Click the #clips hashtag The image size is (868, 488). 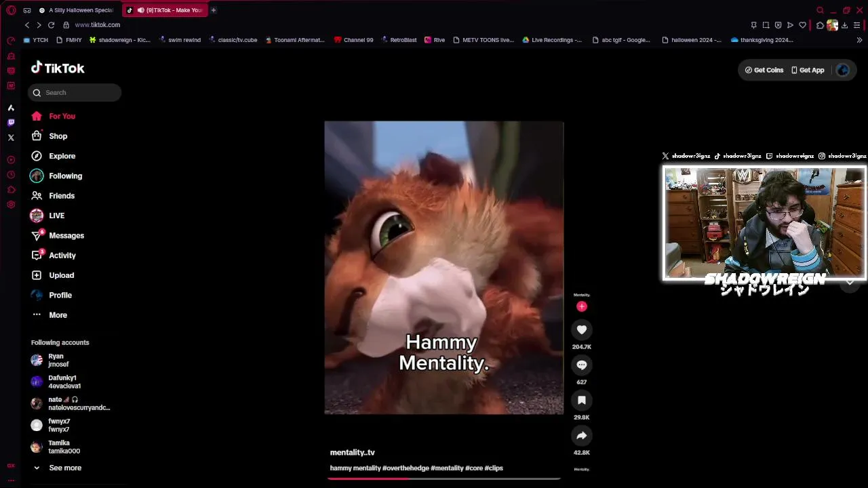pyautogui.click(x=494, y=468)
